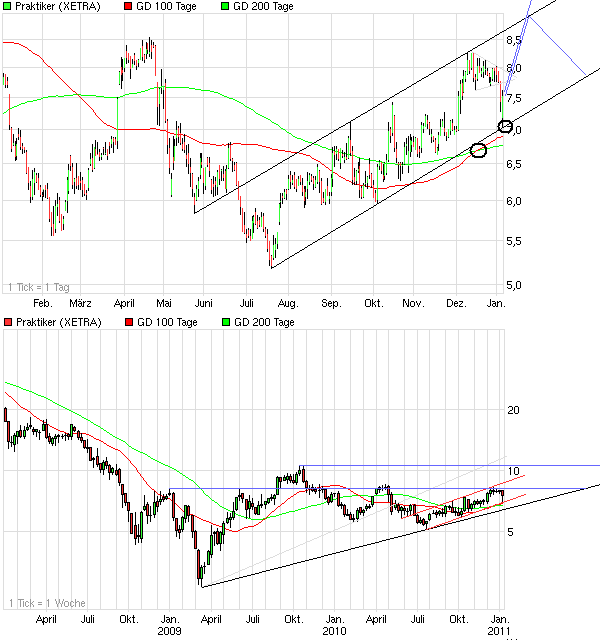Viewport: 600px width, 640px height.
Task: Click 'Praktiker (XETRA)' label in top chart
Action: 58,7
